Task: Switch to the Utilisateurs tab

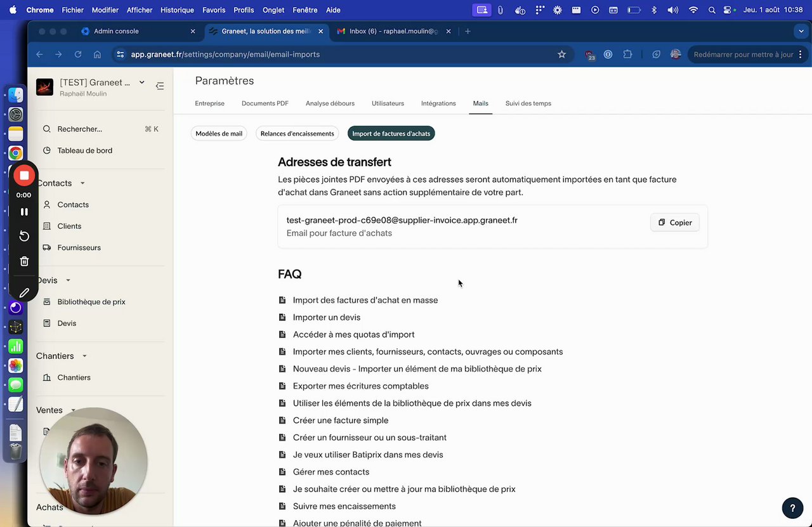Action: [x=388, y=103]
